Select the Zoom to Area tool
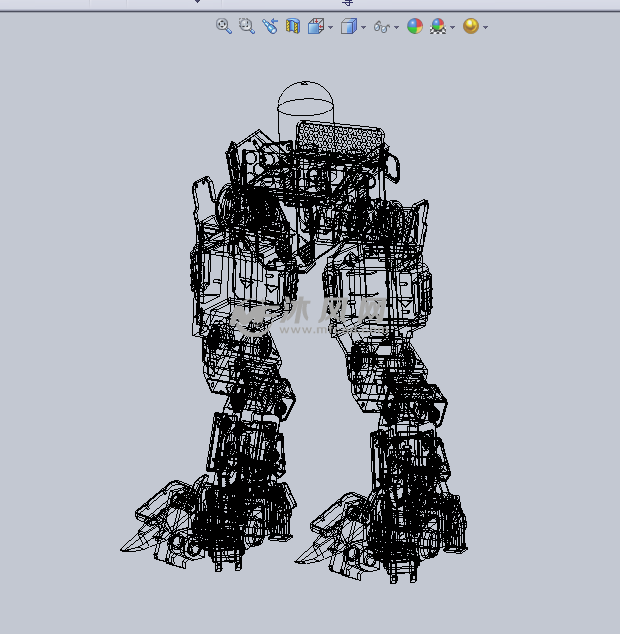The image size is (620, 634). [x=247, y=26]
